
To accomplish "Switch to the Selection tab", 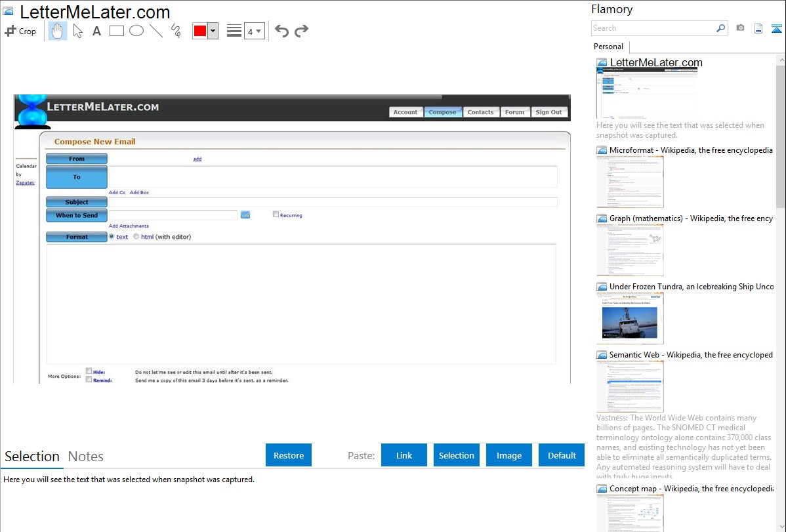I will [x=32, y=457].
